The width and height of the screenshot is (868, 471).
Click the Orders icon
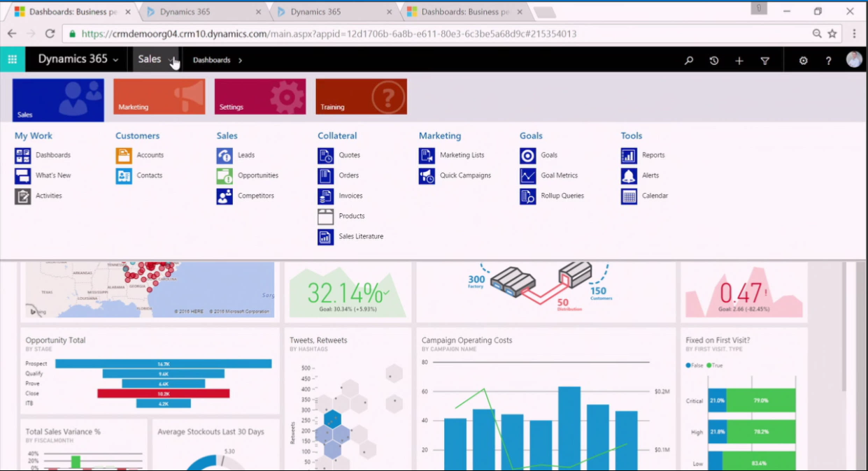[326, 175]
